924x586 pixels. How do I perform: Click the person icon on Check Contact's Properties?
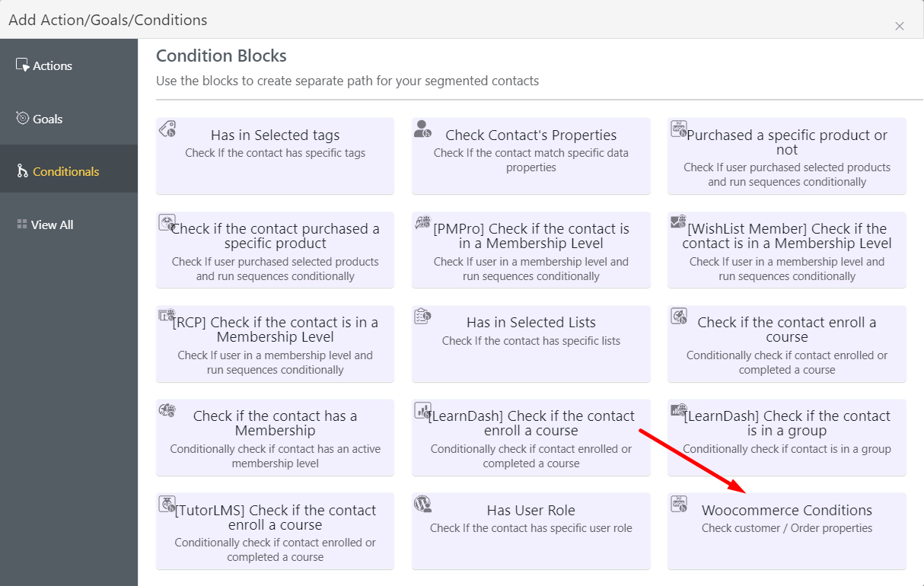coord(423,129)
